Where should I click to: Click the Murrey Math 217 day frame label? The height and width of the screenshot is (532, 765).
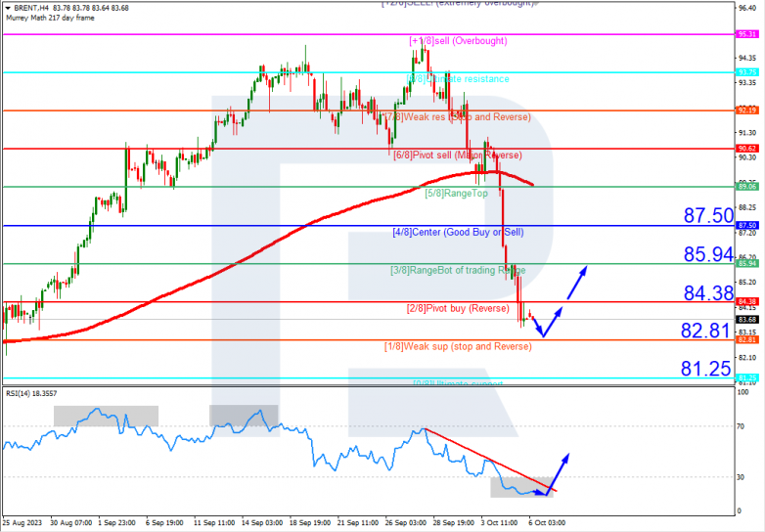49,20
